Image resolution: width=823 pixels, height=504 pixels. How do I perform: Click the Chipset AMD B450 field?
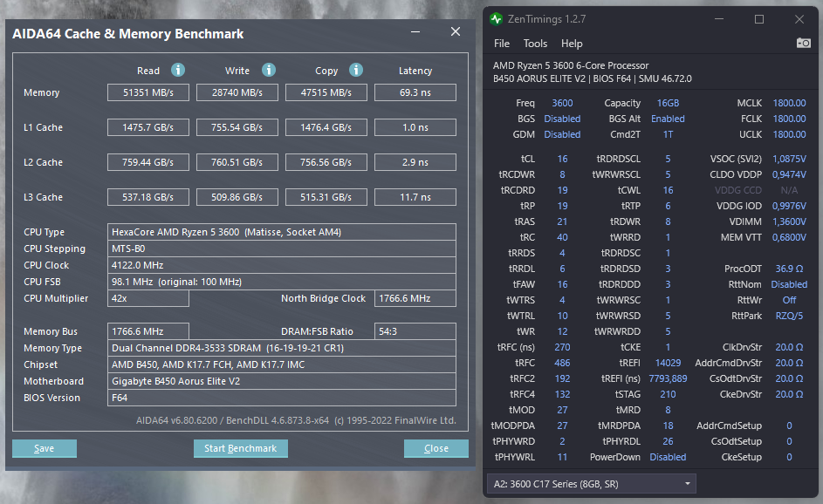click(x=282, y=364)
